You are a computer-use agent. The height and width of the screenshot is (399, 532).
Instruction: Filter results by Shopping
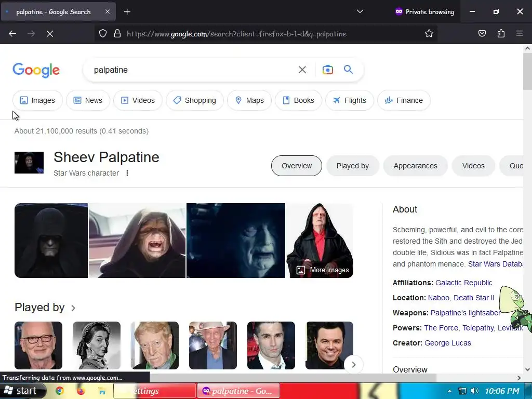195,100
